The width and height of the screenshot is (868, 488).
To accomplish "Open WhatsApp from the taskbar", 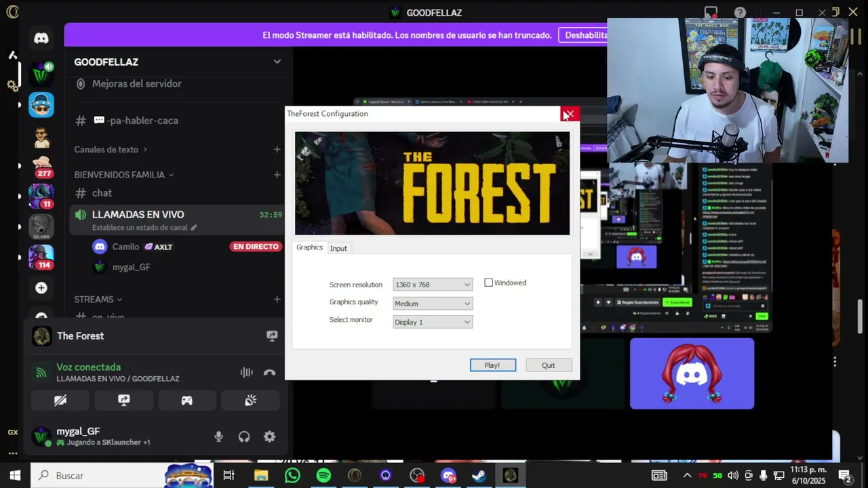I will click(x=292, y=476).
